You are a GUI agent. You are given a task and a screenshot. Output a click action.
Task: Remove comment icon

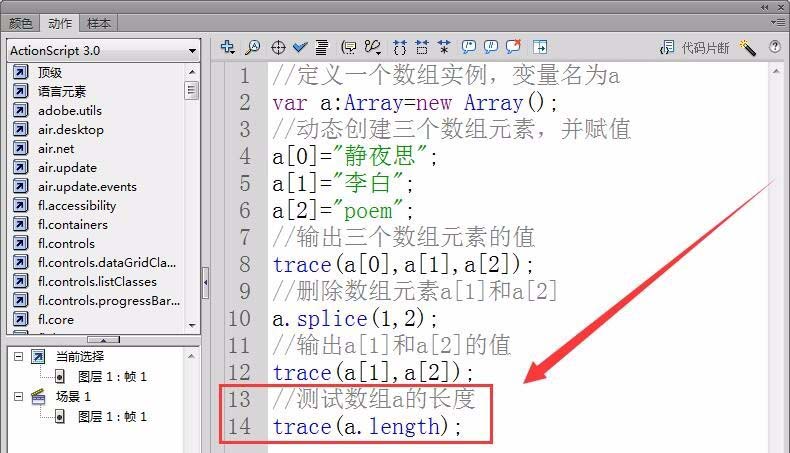coord(513,47)
